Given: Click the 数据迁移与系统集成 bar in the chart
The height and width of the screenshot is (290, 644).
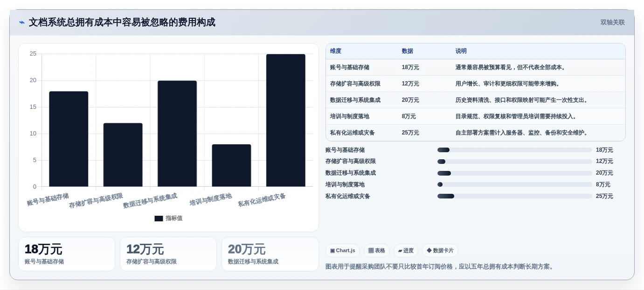Looking at the screenshot, I should click(177, 134).
